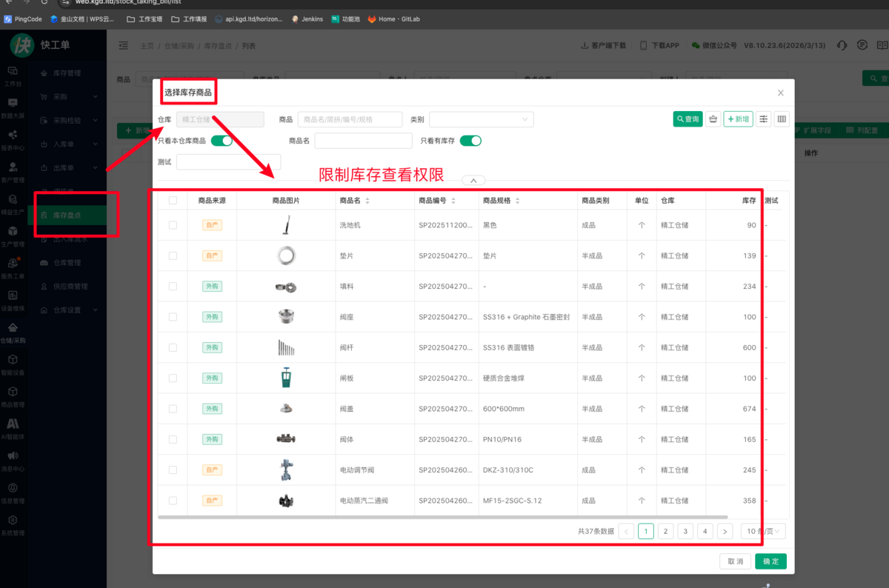Click the table column layout icon
The image size is (889, 588).
[782, 119]
